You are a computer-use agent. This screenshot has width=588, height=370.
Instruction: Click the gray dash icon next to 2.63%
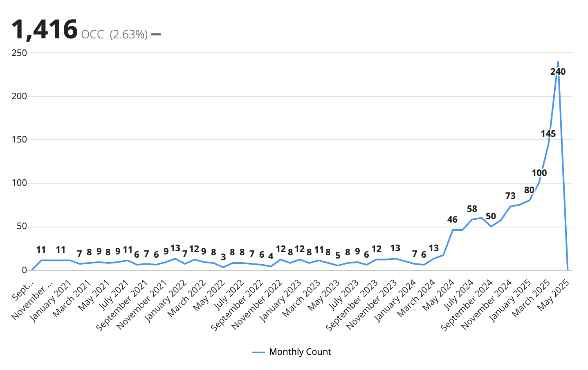click(x=156, y=34)
